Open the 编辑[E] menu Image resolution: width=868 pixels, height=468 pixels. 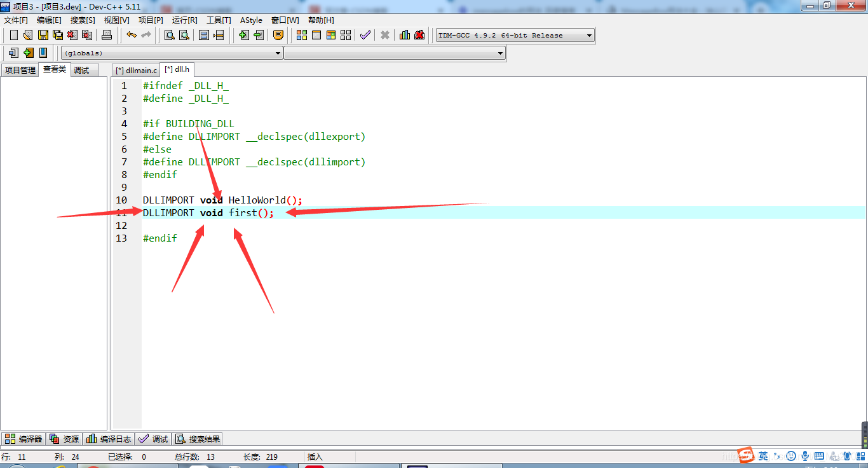(49, 20)
